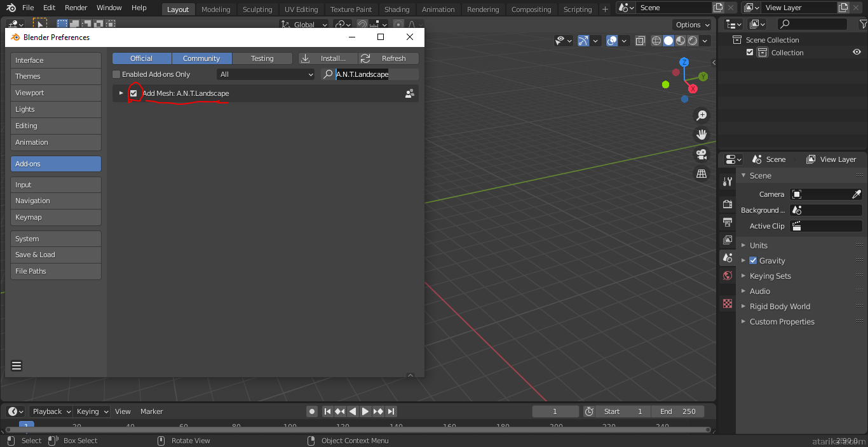The height and width of the screenshot is (447, 868).
Task: Open the Add-ons preferences section
Action: pyautogui.click(x=56, y=164)
